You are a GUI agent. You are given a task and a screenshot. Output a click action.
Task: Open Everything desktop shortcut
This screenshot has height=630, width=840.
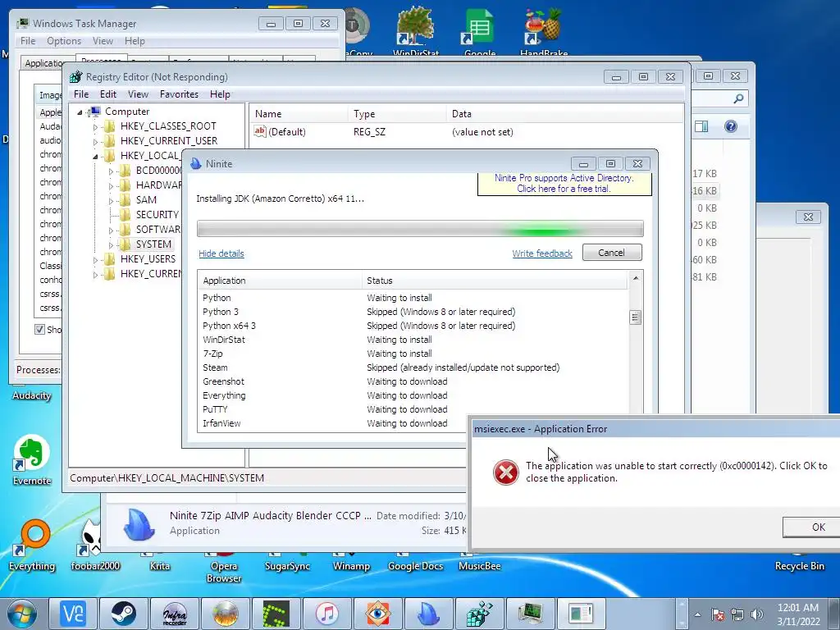coord(32,546)
